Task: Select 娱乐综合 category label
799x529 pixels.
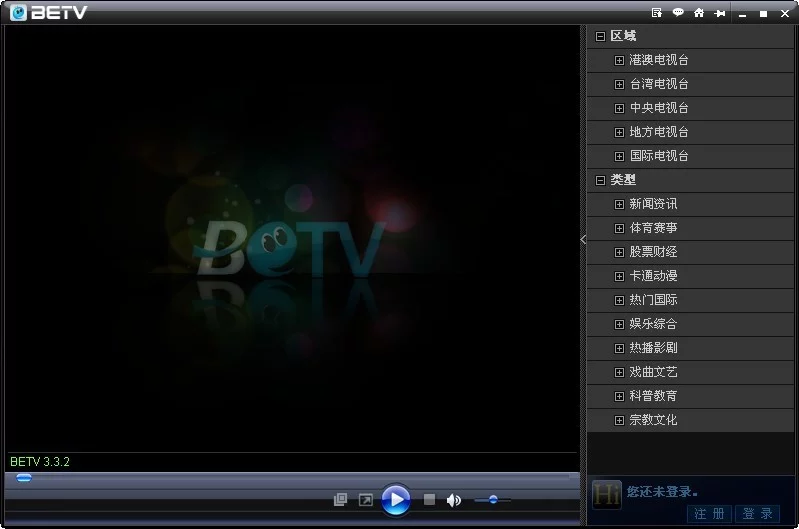Action: [x=653, y=324]
